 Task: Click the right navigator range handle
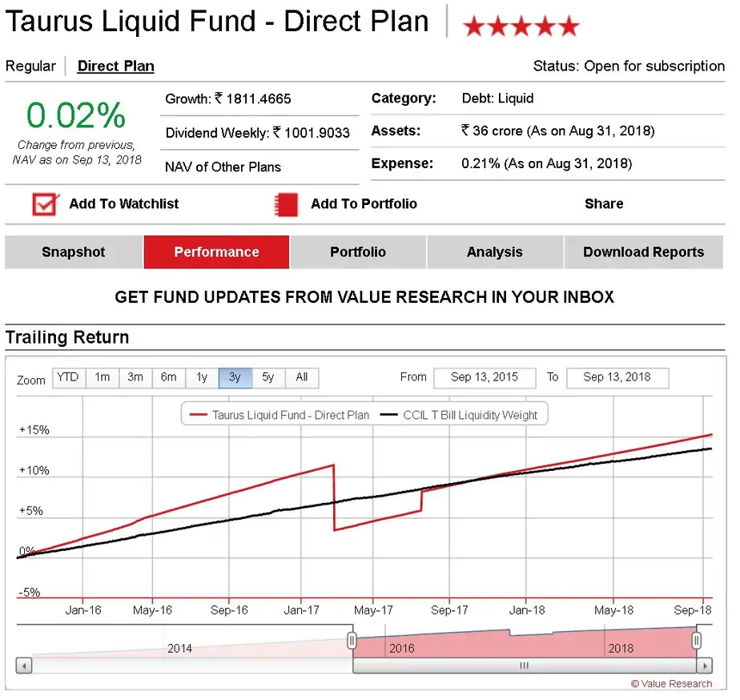point(697,641)
